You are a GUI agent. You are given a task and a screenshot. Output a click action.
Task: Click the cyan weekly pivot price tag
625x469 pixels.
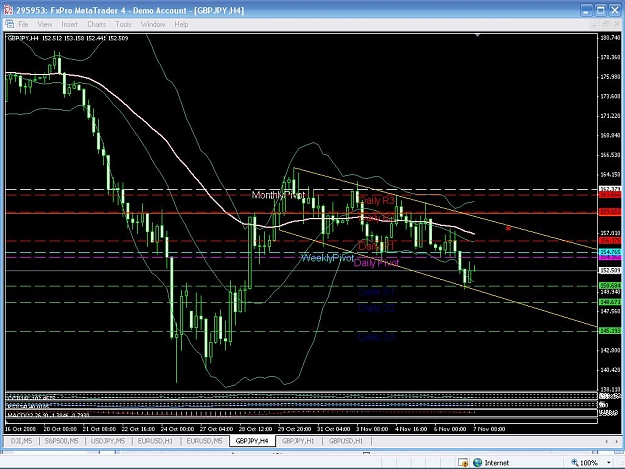pos(610,252)
